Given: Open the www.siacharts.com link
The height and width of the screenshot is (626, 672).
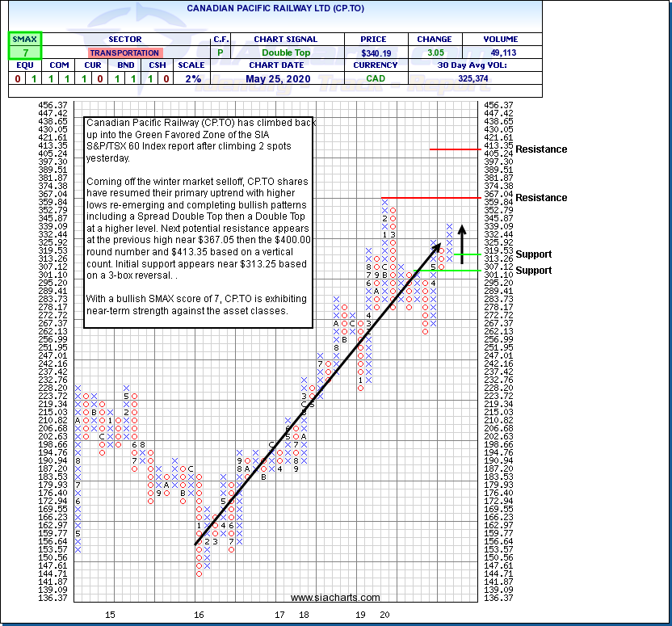Looking at the screenshot, I should pyautogui.click(x=335, y=598).
